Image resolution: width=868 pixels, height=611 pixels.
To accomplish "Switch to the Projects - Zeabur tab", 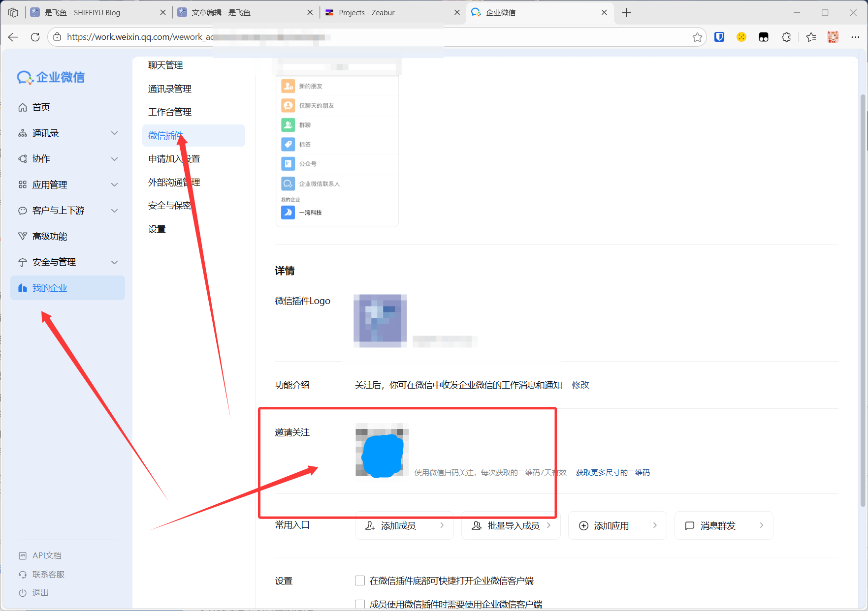I will point(367,13).
